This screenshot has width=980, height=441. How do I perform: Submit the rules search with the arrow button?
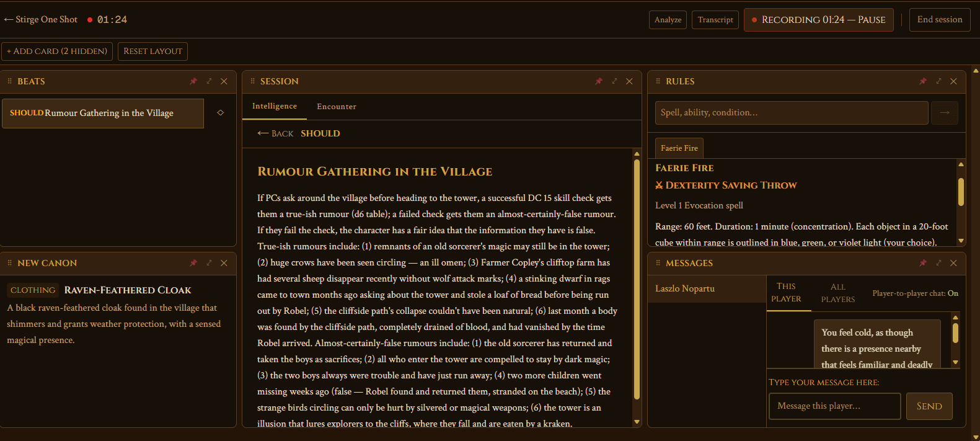pyautogui.click(x=945, y=113)
